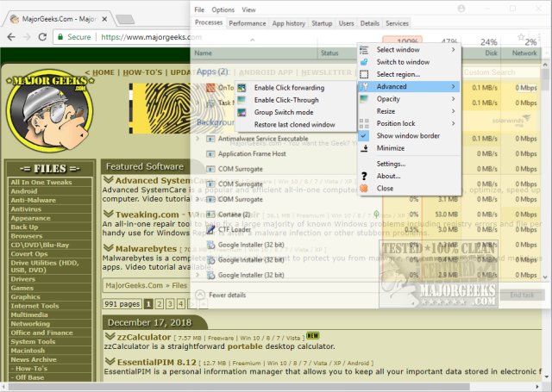Click the orange Close icon in menu
552x392 pixels.
pos(364,188)
